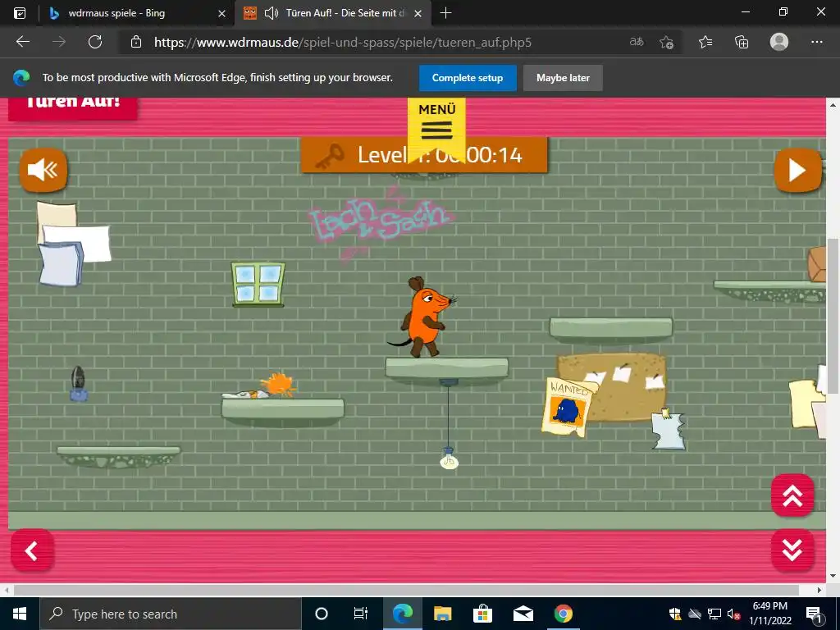840x630 pixels.
Task: Click the orange play arrow button
Action: point(797,170)
